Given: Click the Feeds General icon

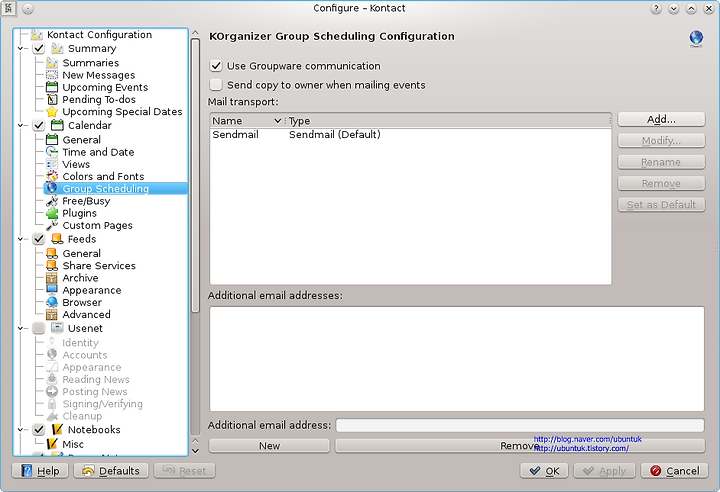Looking at the screenshot, I should point(52,253).
